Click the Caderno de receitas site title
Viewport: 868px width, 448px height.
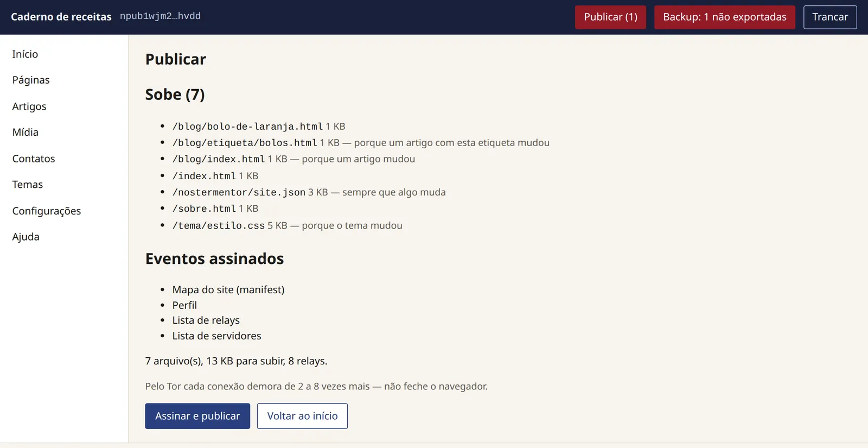[61, 17]
